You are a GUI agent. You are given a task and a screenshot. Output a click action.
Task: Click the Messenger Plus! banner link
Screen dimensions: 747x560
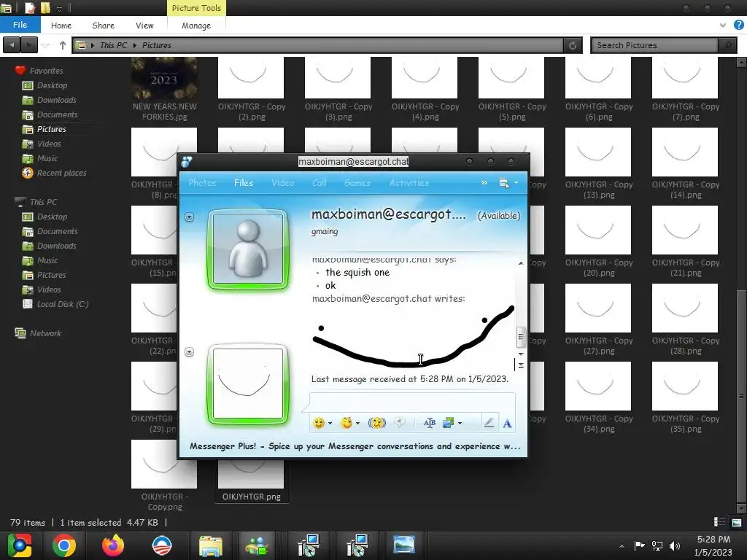(355, 446)
